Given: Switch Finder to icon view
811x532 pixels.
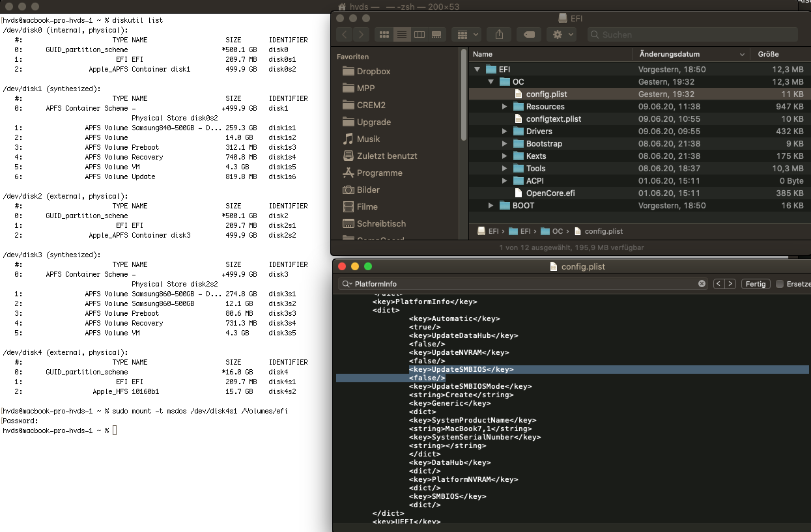Looking at the screenshot, I should coord(384,35).
